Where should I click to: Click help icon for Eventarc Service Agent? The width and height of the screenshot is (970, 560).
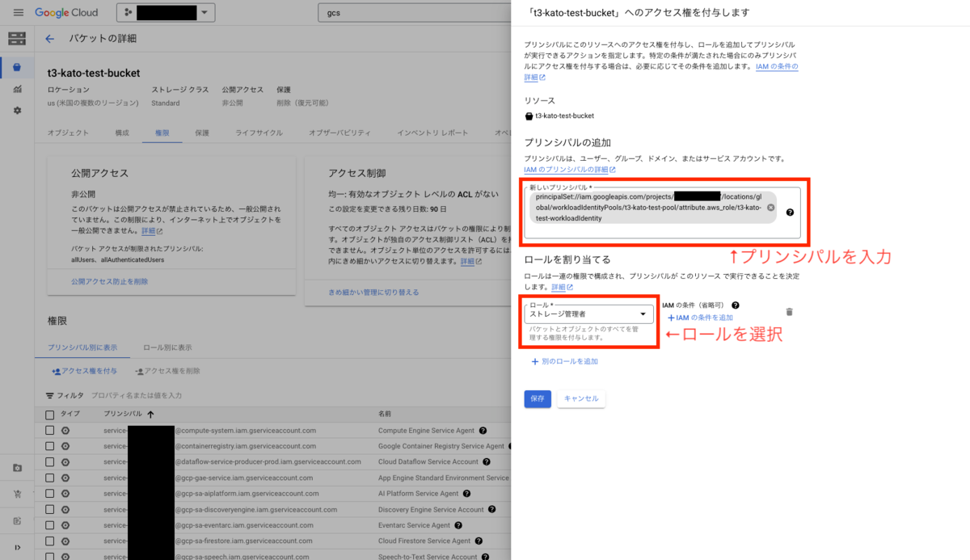458,525
